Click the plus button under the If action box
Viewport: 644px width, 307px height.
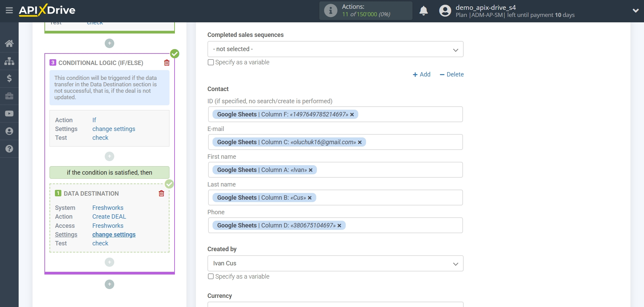(109, 156)
